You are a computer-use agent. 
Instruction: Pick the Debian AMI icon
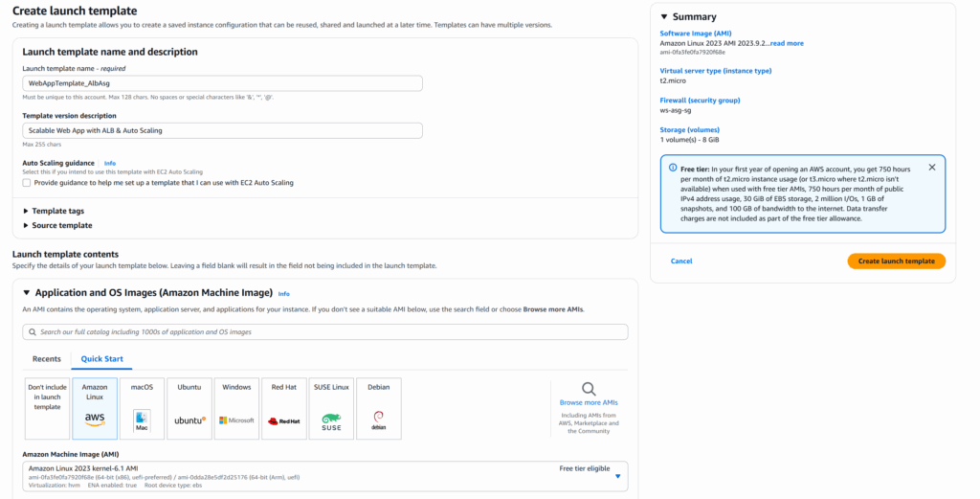378,420
